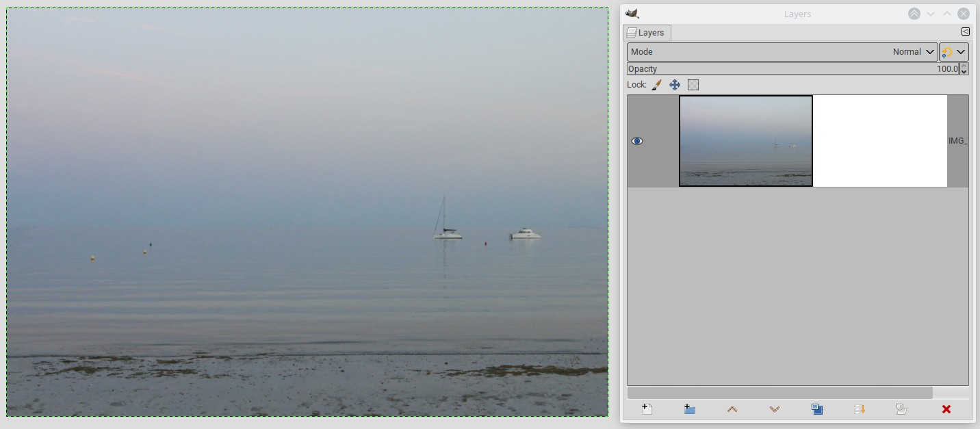Create a new layer group (folder icon)
980x429 pixels.
(x=689, y=409)
